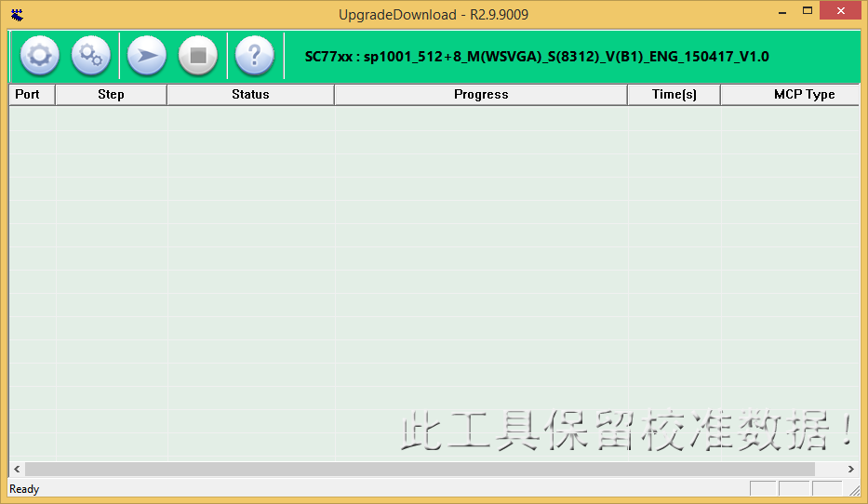Stop downloading with the square icon
The width and height of the screenshot is (868, 504).
pos(197,56)
